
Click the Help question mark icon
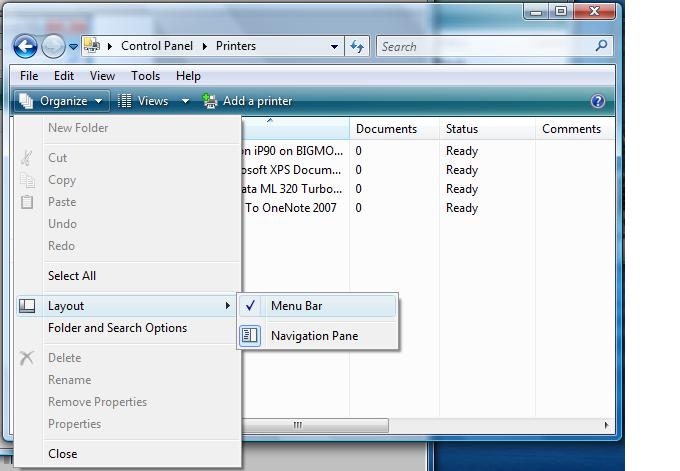click(598, 101)
